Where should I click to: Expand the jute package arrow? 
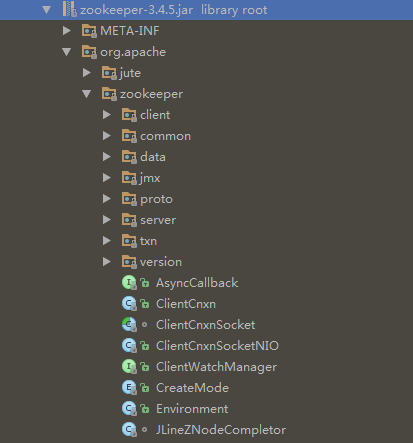click(87, 73)
